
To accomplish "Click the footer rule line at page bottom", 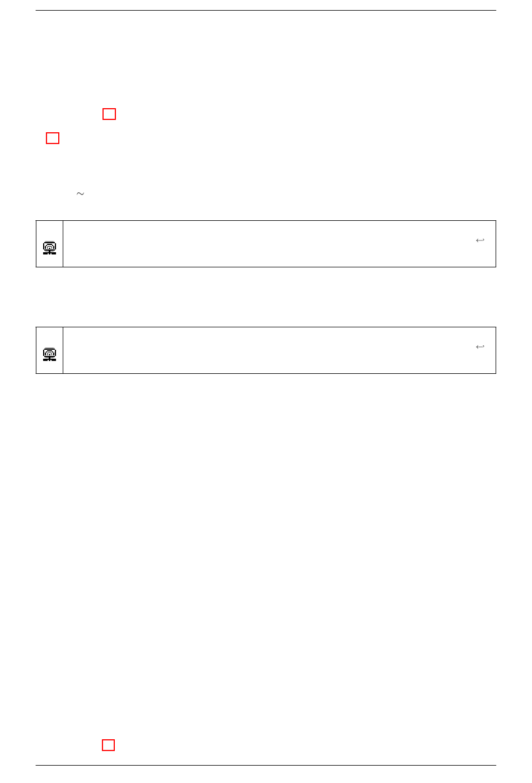I will (266, 765).
